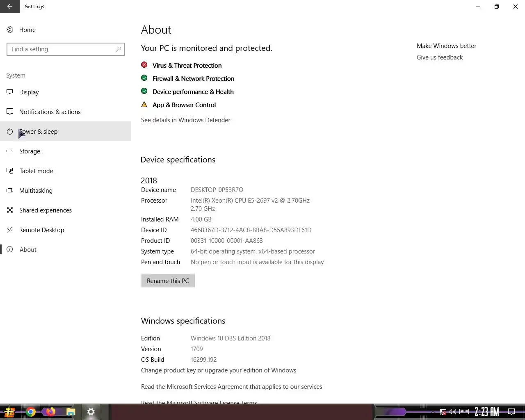Click the Home gear icon
Screen dimensions: 525x420
coord(10,30)
